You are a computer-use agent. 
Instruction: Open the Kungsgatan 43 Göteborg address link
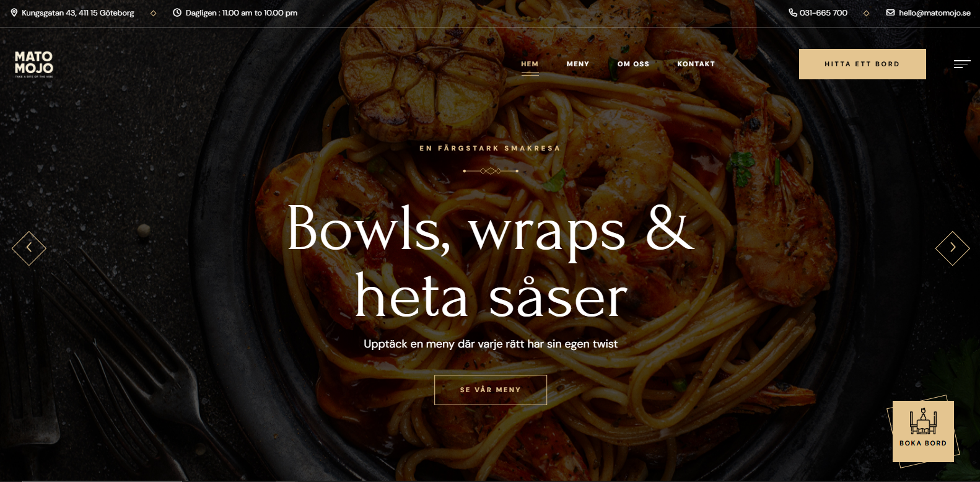click(x=77, y=12)
